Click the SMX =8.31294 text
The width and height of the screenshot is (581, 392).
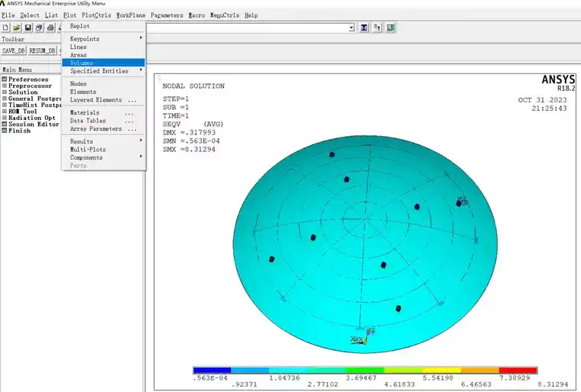click(189, 149)
